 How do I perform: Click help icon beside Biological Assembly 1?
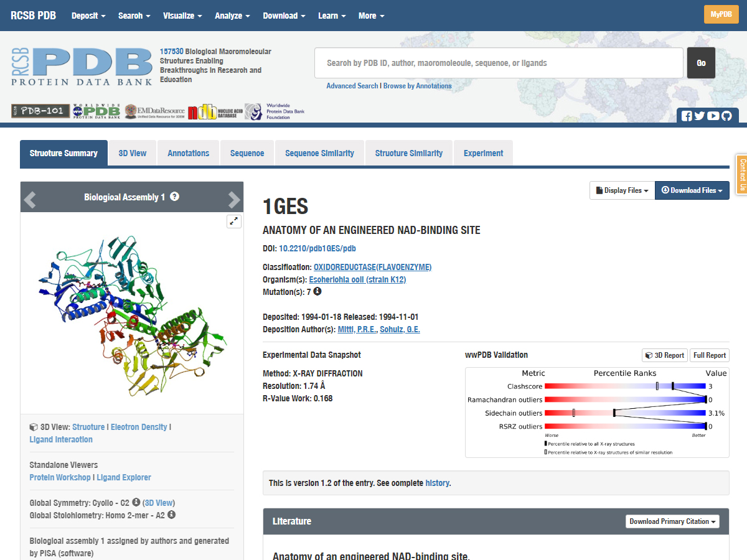coord(175,197)
